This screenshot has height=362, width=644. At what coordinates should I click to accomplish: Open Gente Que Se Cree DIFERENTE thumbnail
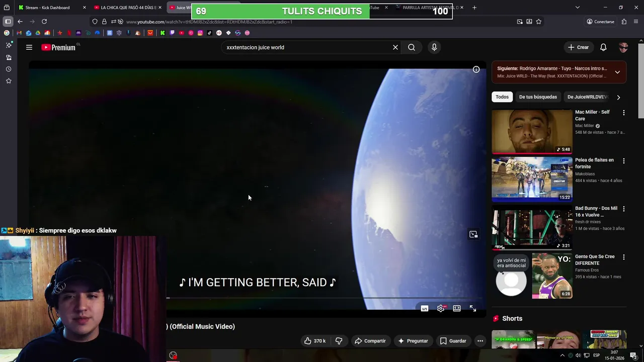point(532,276)
